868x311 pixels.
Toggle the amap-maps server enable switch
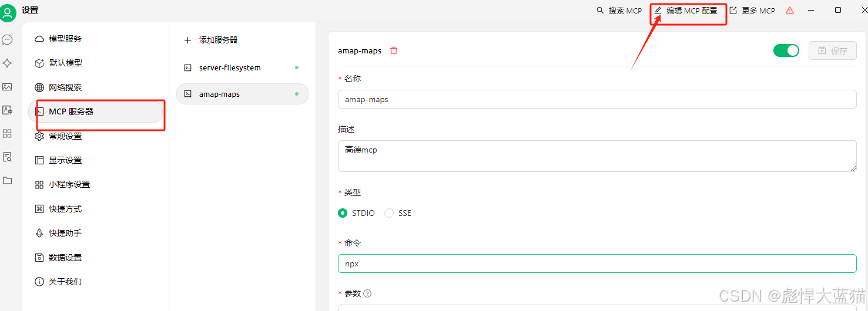point(786,50)
